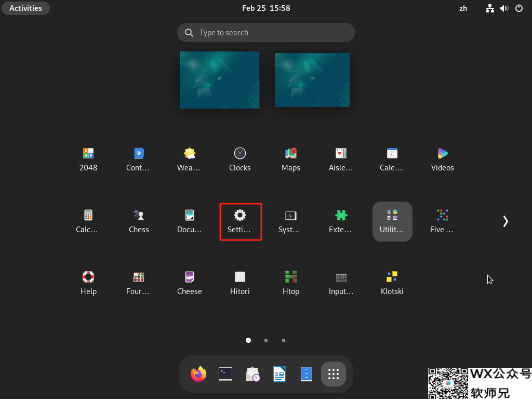Open the Settings app
This screenshot has height=399, width=532.
pyautogui.click(x=240, y=221)
